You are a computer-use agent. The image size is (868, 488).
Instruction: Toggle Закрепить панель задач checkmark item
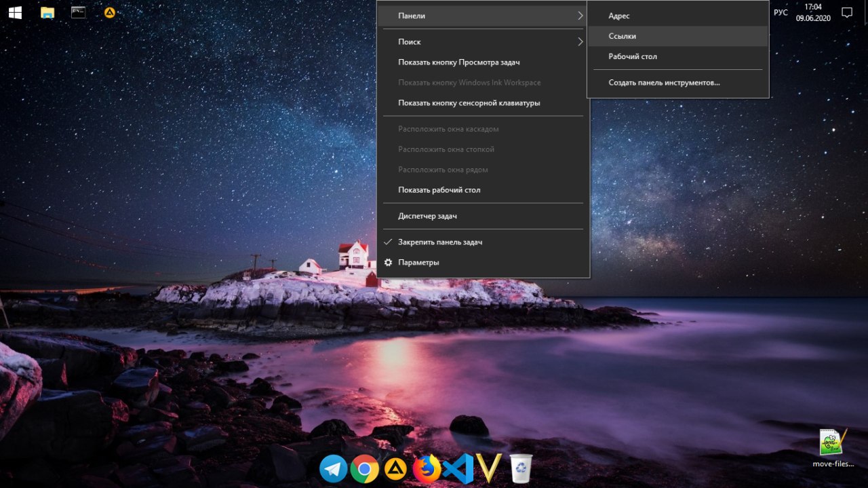tap(483, 242)
